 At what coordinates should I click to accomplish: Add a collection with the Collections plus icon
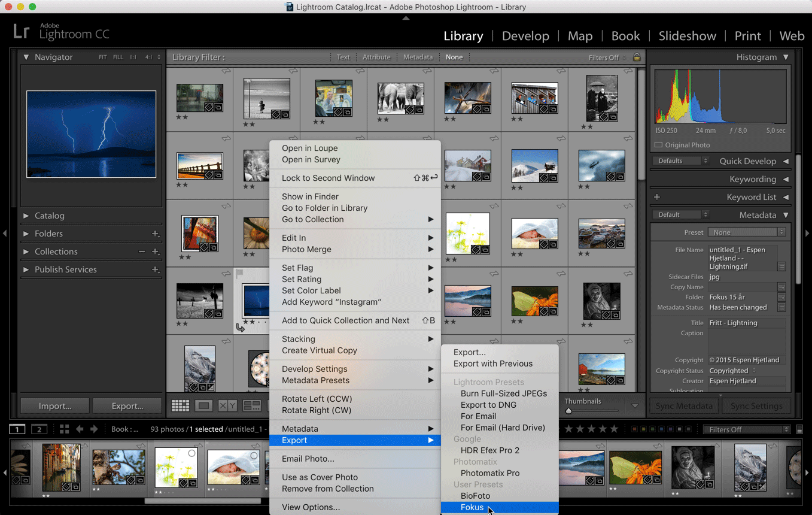coord(155,252)
